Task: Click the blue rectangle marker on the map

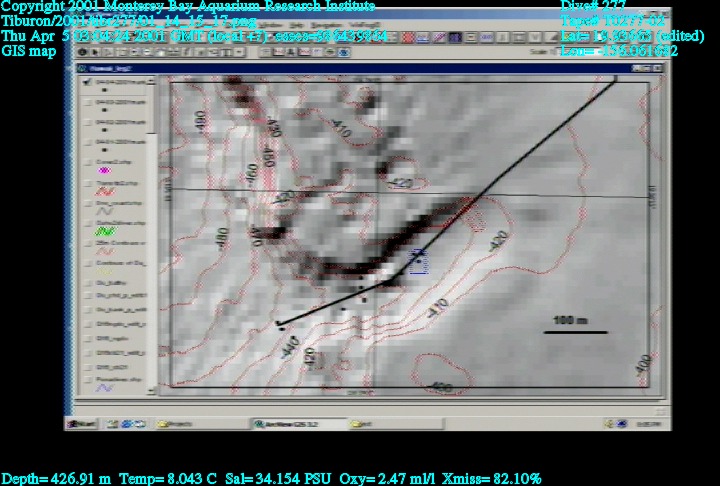Action: click(419, 261)
